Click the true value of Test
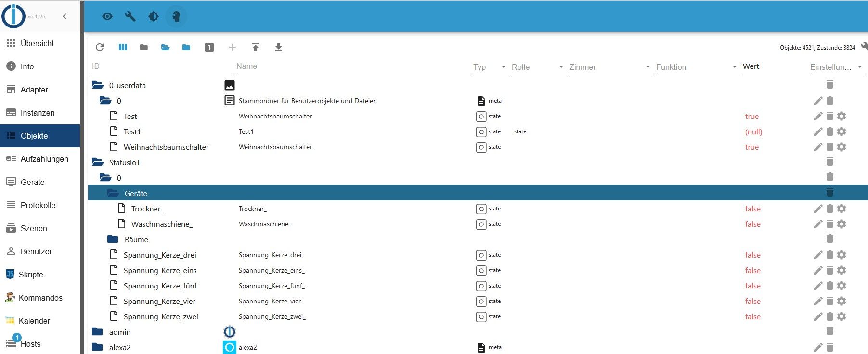 752,117
